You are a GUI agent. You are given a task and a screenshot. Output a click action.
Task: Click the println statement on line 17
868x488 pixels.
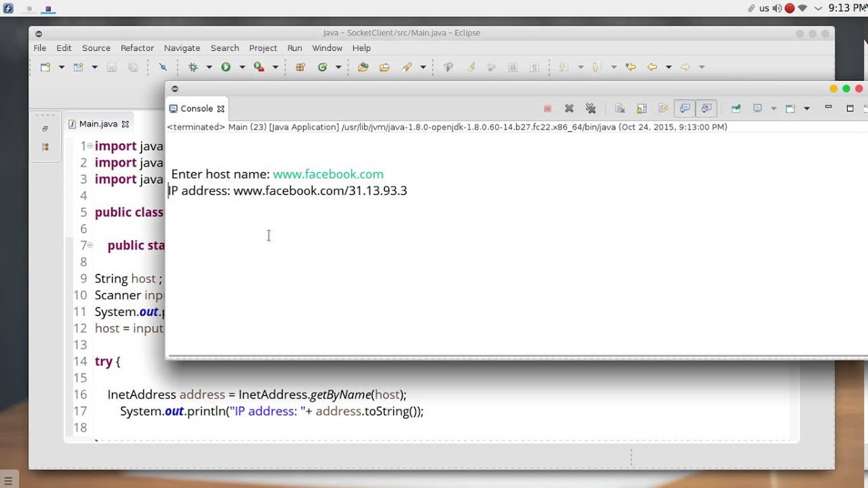[x=272, y=411]
